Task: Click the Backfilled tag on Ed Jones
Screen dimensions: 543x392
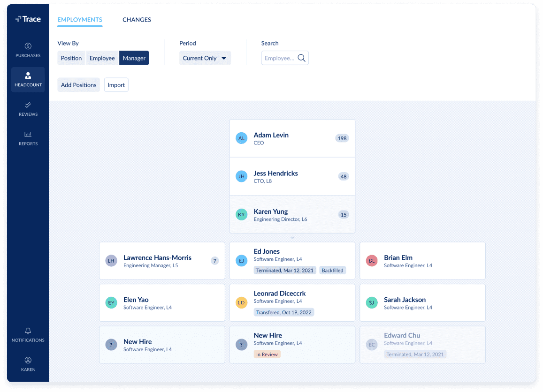Action: click(332, 270)
